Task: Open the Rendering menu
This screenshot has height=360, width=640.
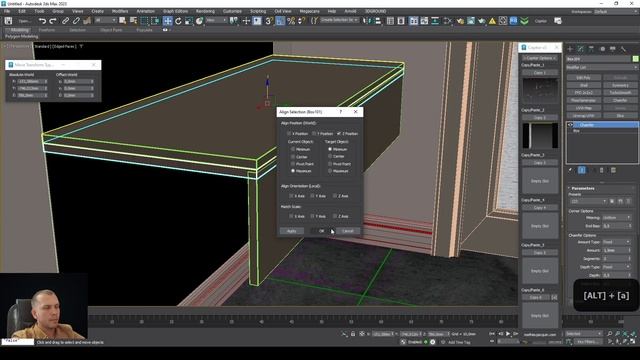Action: click(205, 11)
